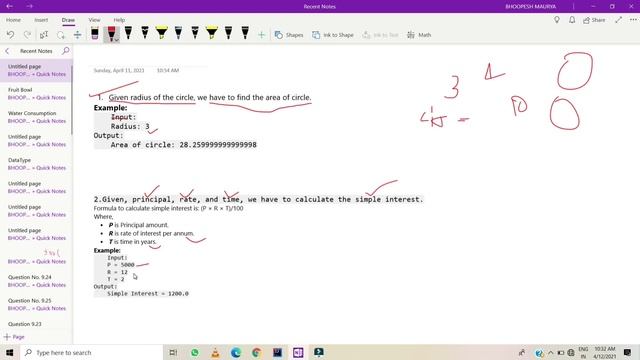The image size is (640, 360).
Task: Click the page time 10:54 AM
Action: 168,70
